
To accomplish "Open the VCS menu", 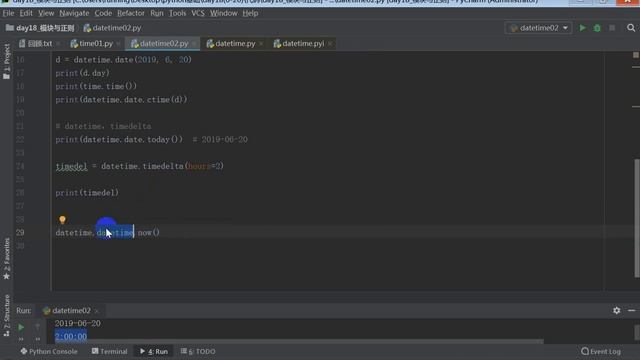I will point(198,13).
